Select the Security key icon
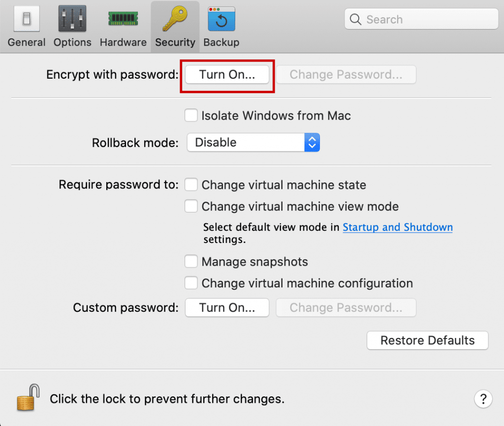The image size is (504, 426). coord(175,19)
